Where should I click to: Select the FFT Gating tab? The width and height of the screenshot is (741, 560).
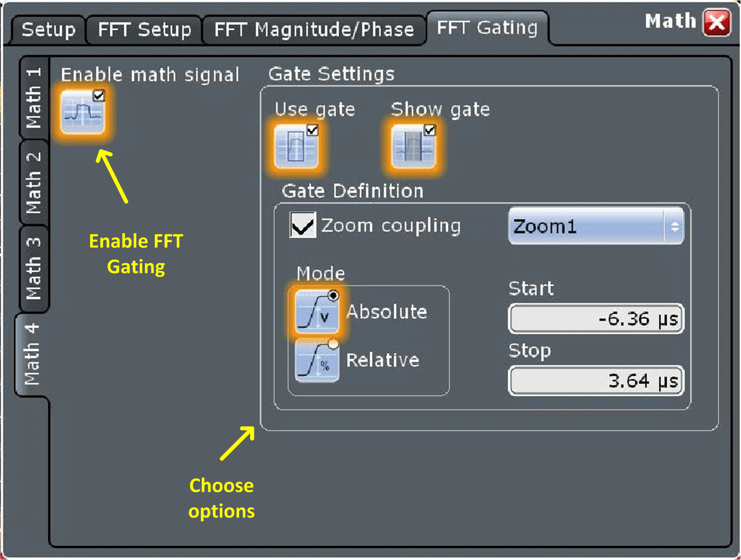pos(487,28)
